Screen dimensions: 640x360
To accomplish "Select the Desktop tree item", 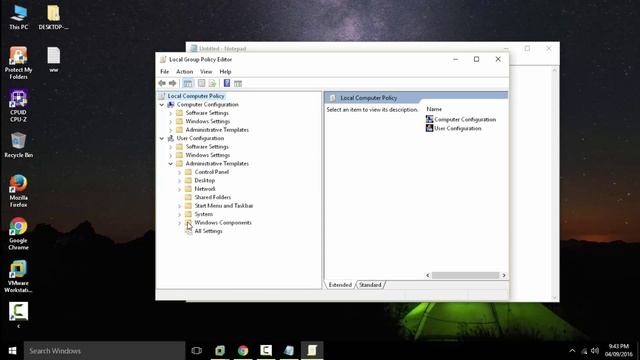I will pyautogui.click(x=204, y=180).
